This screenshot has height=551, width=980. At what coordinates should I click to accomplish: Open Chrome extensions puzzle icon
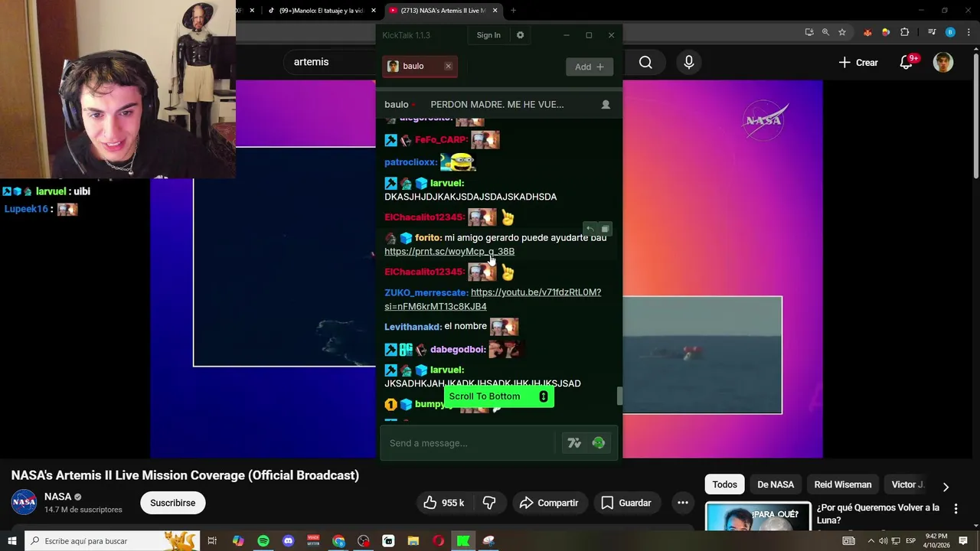(x=905, y=32)
